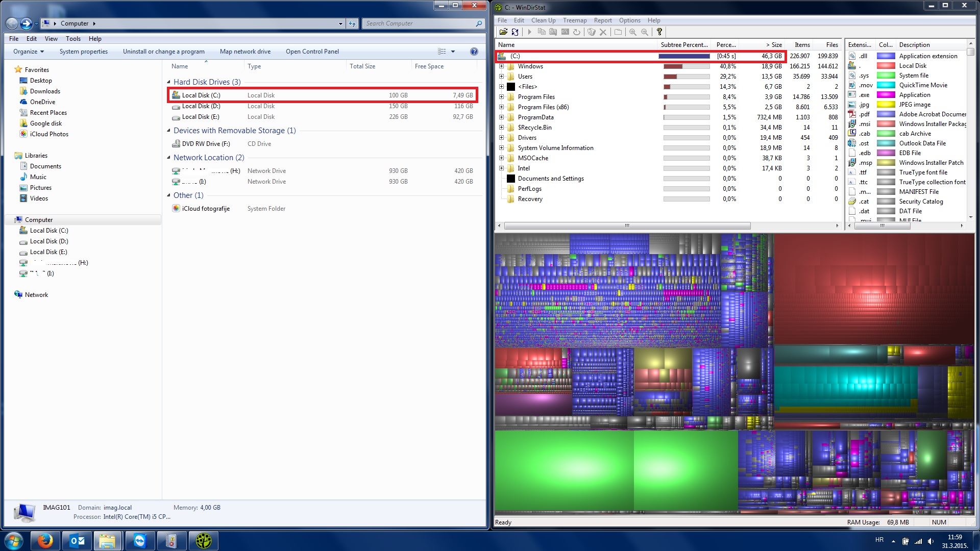Click Map network drive button
This screenshot has height=551, width=980.
245,52
